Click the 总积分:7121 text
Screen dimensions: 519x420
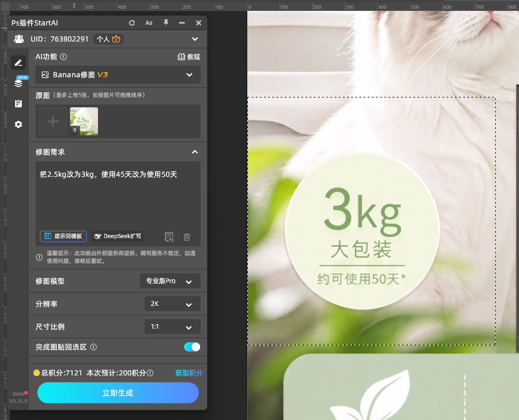(62, 373)
